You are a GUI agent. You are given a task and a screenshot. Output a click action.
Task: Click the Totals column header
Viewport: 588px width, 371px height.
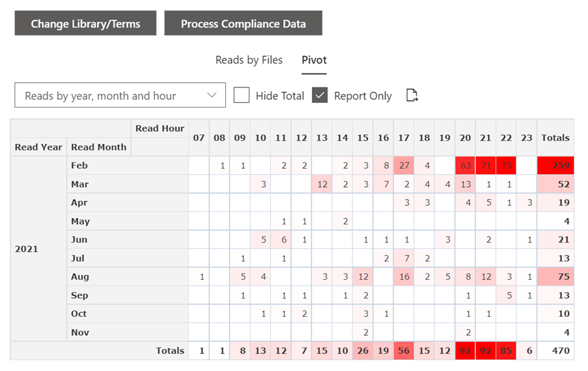pyautogui.click(x=555, y=138)
